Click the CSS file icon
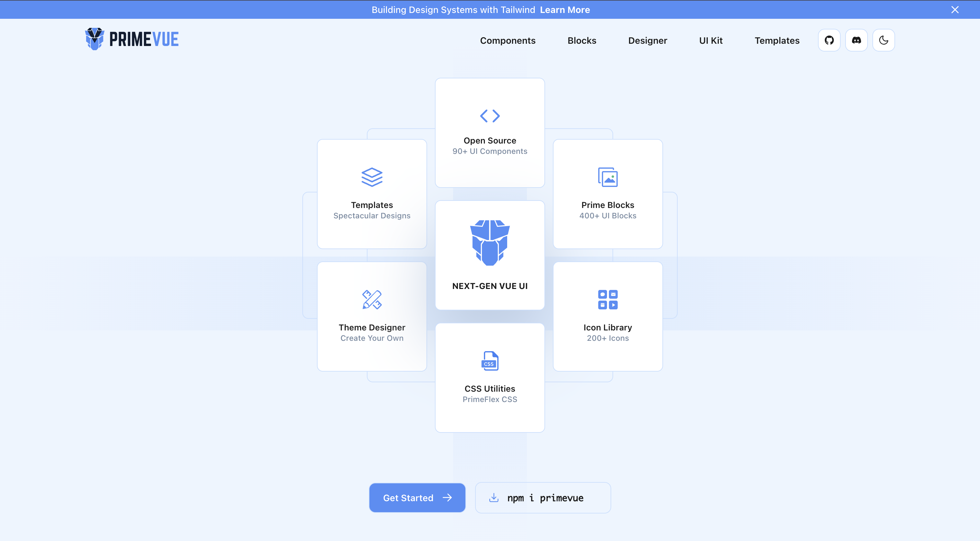The image size is (980, 541). (490, 361)
